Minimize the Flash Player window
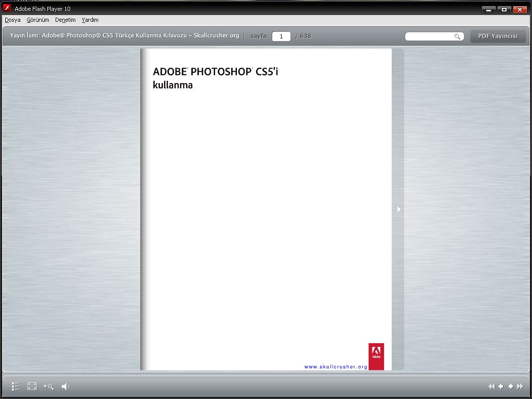This screenshot has width=532, height=399. 488,9
